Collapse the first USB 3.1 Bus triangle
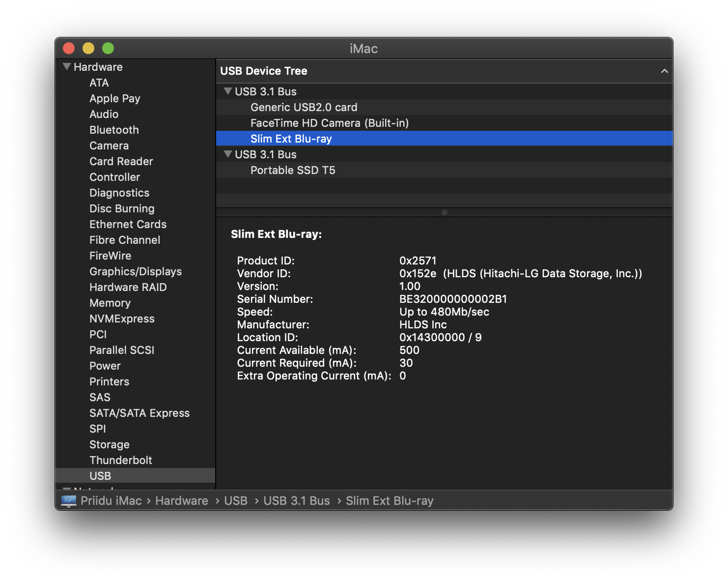The height and width of the screenshot is (583, 728). point(228,91)
